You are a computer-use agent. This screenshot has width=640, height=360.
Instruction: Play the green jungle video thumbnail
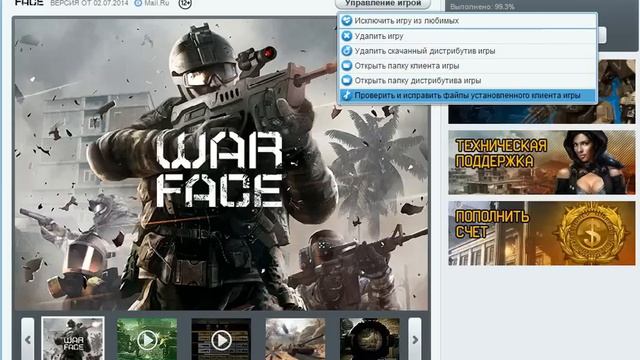(147, 339)
